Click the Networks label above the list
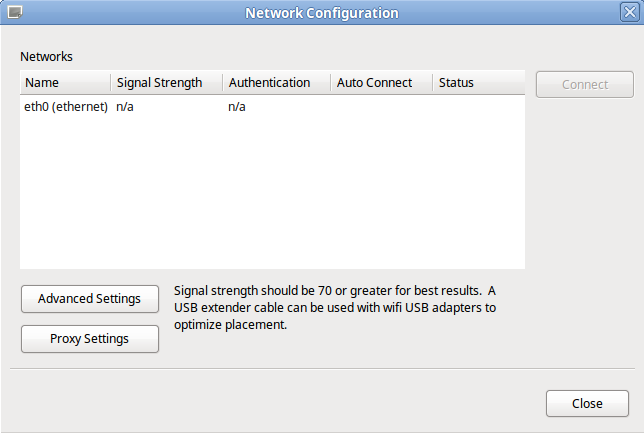 [x=47, y=57]
